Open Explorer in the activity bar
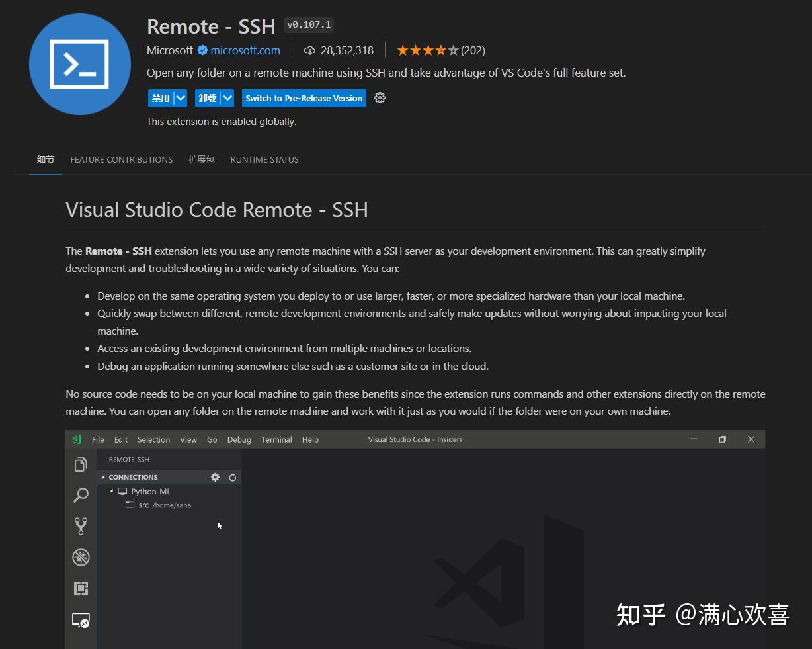Screen dimensions: 812x649 point(81,464)
